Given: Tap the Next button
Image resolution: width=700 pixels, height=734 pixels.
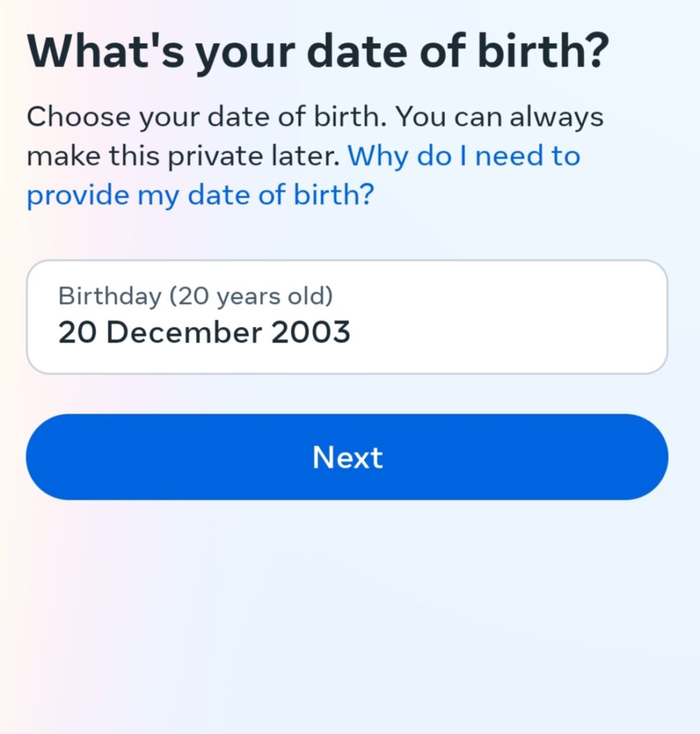Looking at the screenshot, I should point(347,457).
